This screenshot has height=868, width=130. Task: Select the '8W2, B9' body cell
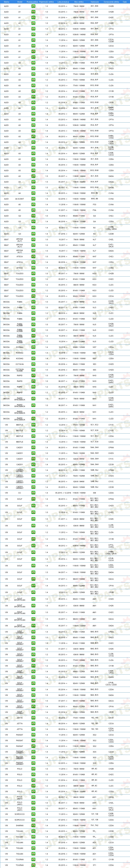pos(94,193)
